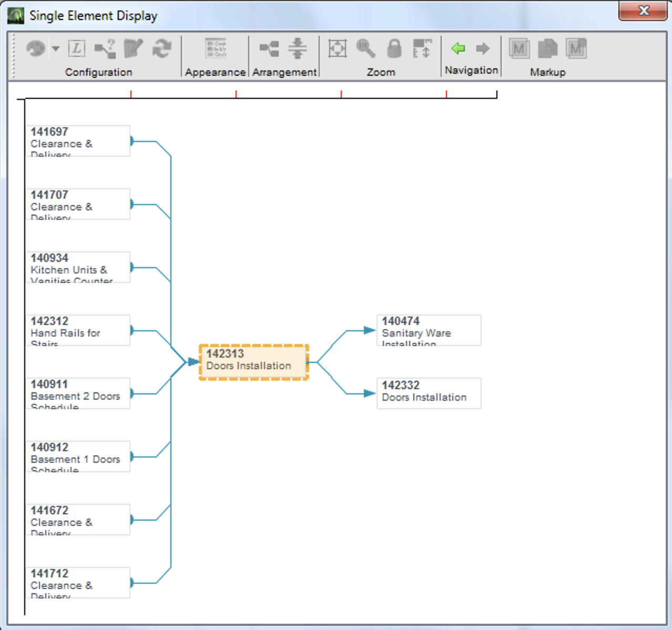
Task: Select the 140934 Kitchen Units node
Action: tap(78, 267)
